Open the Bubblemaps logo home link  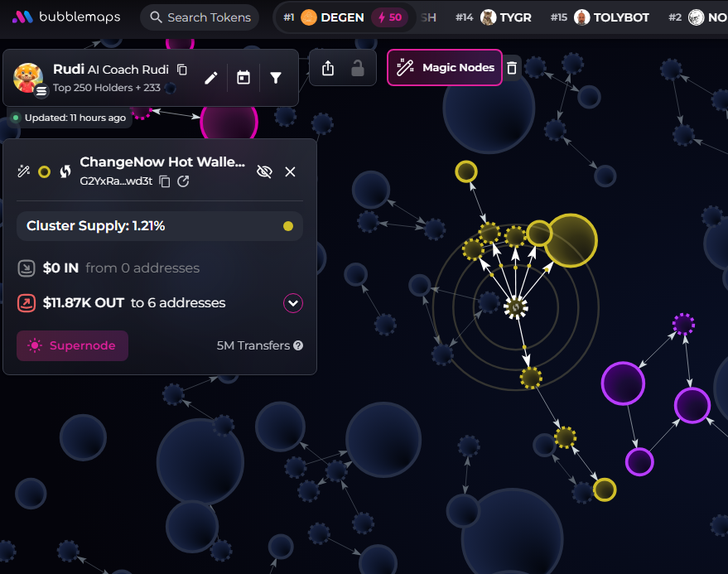[x=66, y=17]
